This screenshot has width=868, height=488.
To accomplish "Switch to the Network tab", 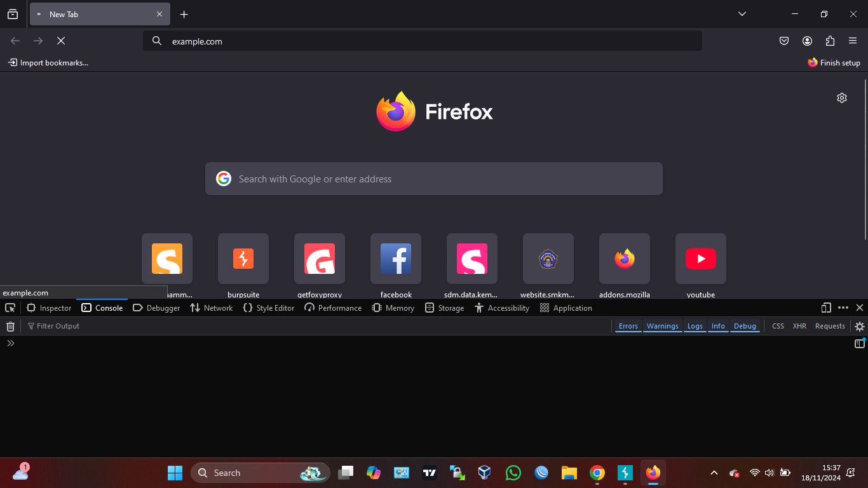I will [212, 308].
